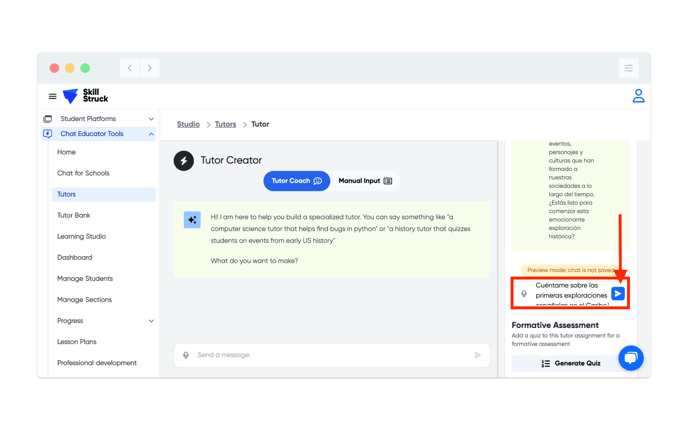Screen dimensions: 688x430
Task: Click microphone icon in Send a message box
Action: (x=186, y=355)
